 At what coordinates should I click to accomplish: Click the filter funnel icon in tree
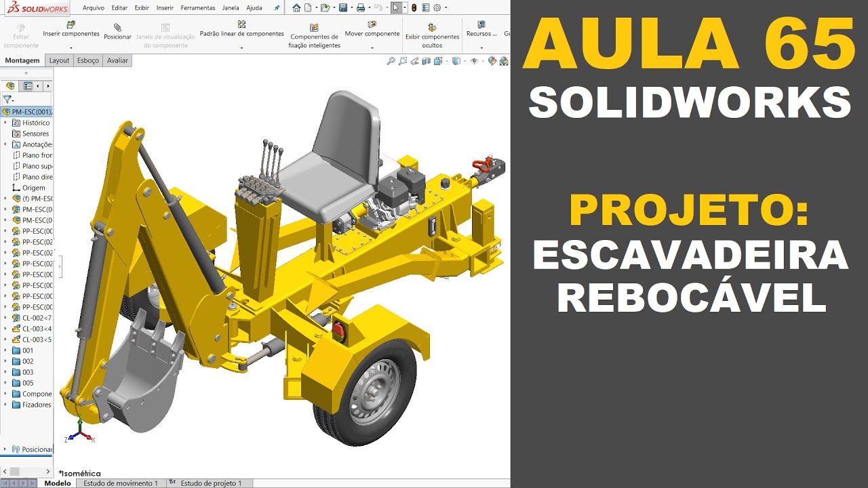pos(8,99)
